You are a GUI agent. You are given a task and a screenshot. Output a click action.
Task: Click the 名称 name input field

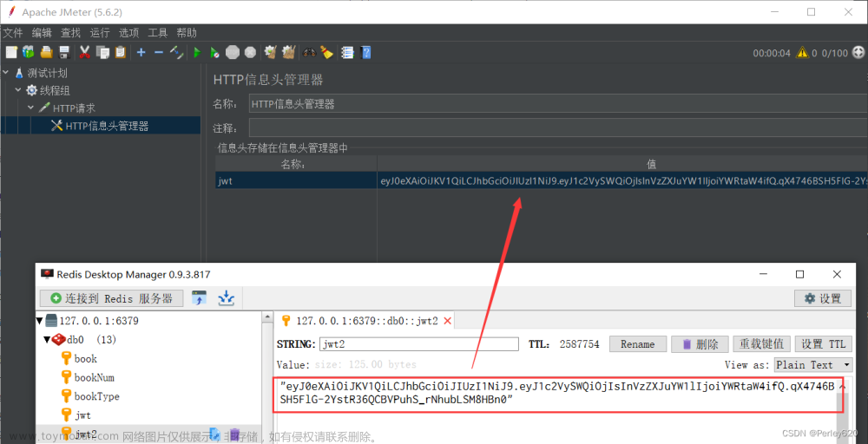point(558,104)
